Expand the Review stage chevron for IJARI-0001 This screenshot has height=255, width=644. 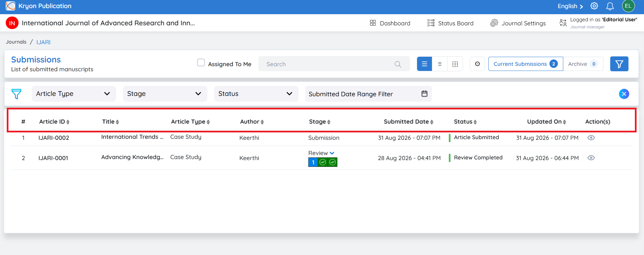[332, 153]
